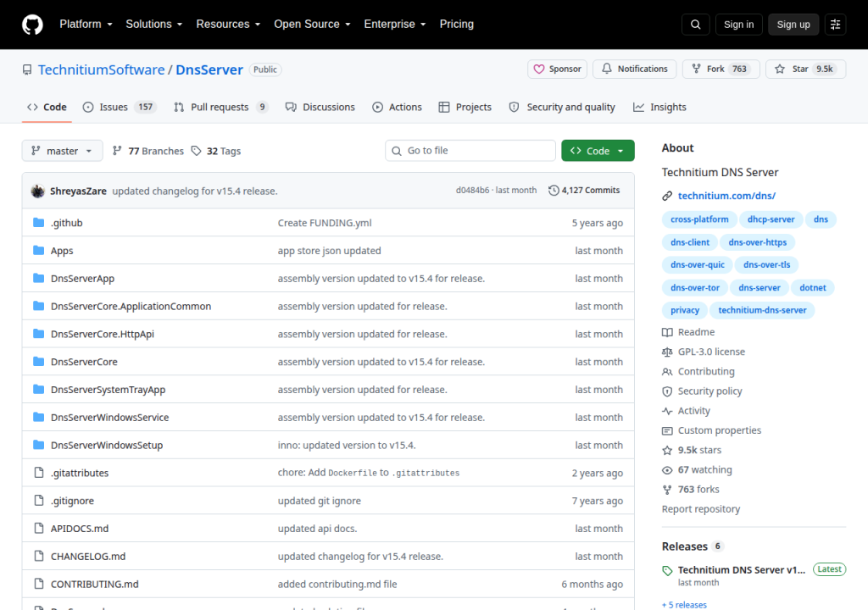This screenshot has width=868, height=610.
Task: Click the Go to file search field
Action: pos(470,151)
